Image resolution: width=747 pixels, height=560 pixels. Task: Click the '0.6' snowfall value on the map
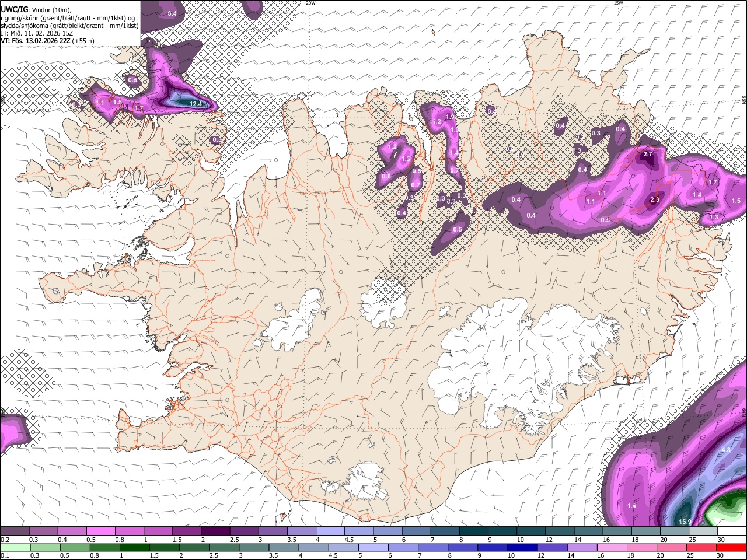coord(386,177)
